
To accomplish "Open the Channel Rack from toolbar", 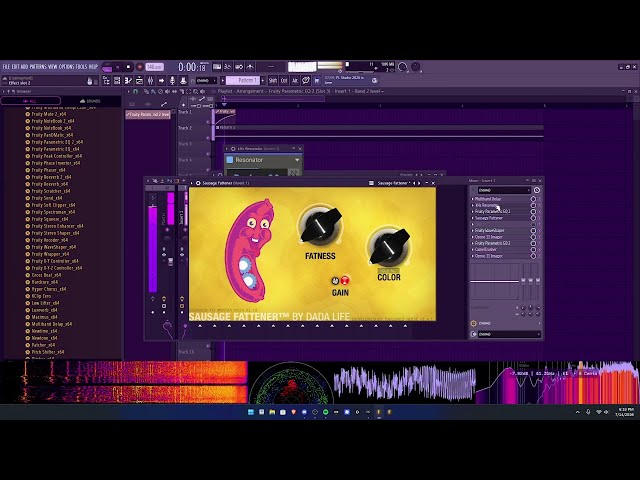I will (x=117, y=80).
